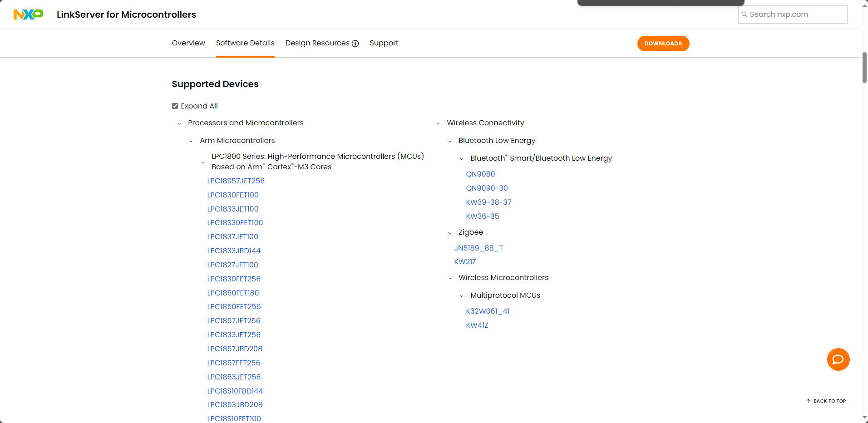Open the Support tab
This screenshot has width=868, height=423.
tap(384, 43)
